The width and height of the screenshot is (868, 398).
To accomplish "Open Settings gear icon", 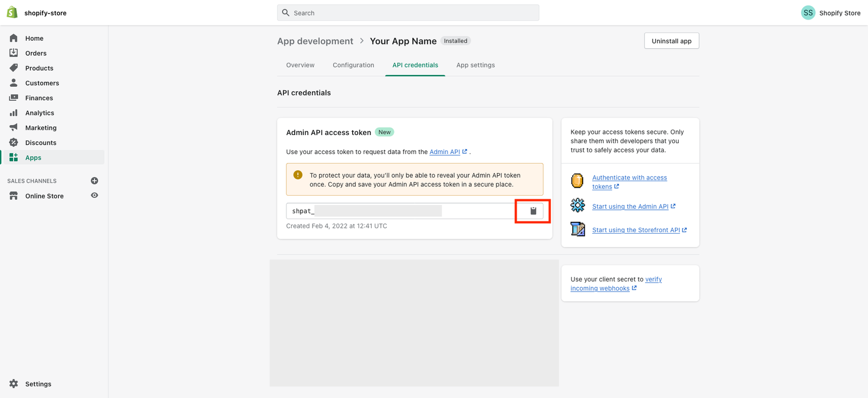I will 14,384.
